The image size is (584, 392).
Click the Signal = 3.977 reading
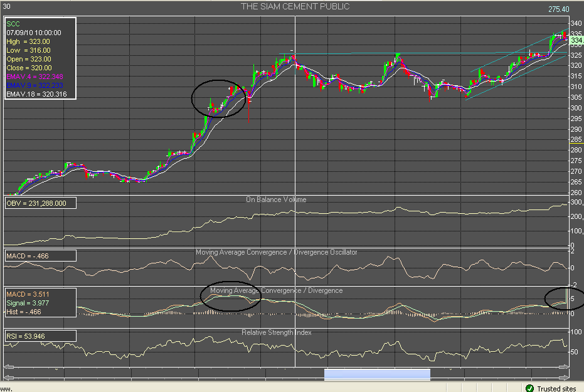pos(28,303)
